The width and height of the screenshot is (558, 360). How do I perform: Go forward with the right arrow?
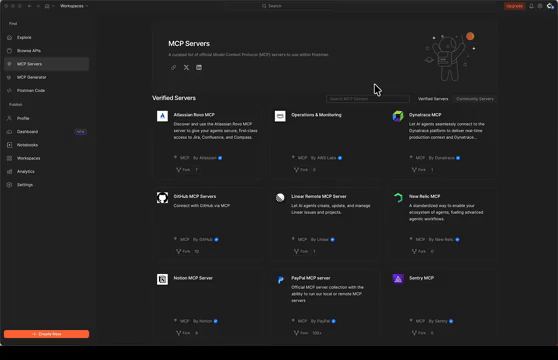point(38,6)
